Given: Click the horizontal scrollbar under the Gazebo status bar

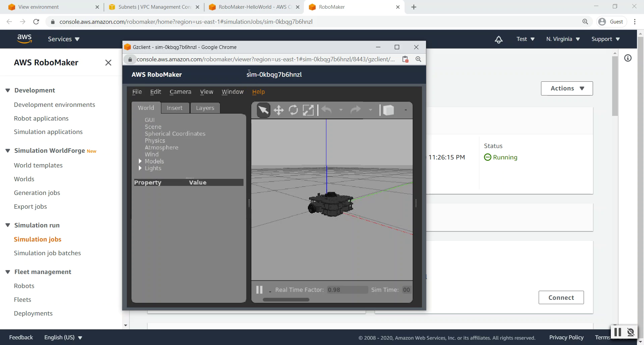Looking at the screenshot, I should click(286, 300).
